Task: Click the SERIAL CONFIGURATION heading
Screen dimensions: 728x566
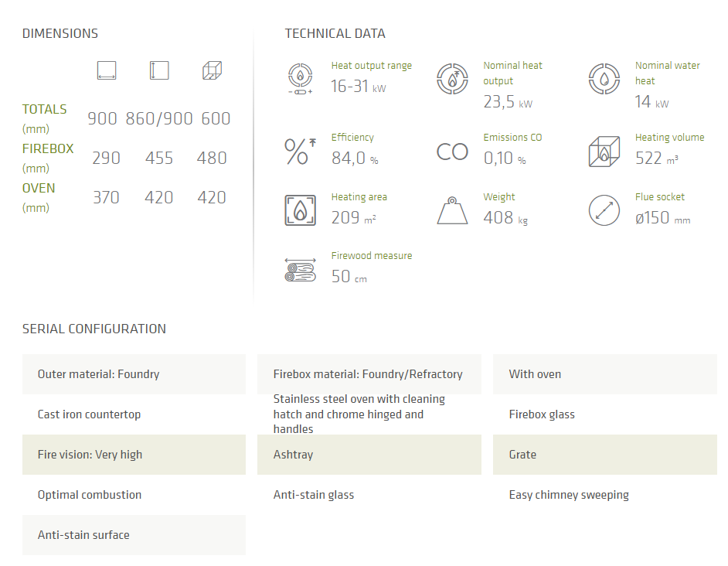Action: pyautogui.click(x=94, y=329)
